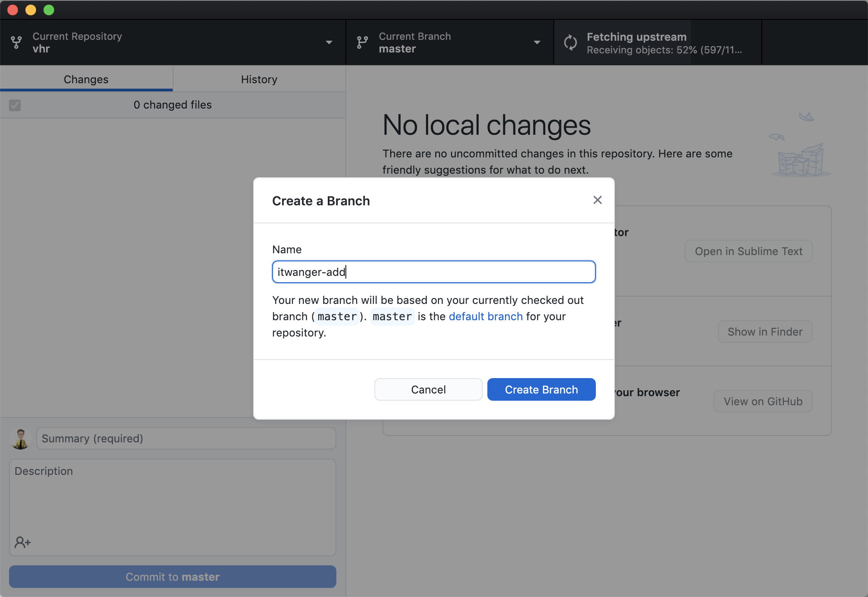Click the branch icon beside Current Branch

pyautogui.click(x=362, y=43)
